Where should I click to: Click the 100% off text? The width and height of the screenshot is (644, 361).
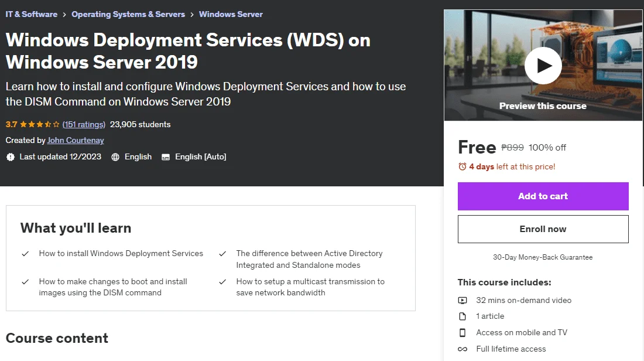(x=547, y=147)
